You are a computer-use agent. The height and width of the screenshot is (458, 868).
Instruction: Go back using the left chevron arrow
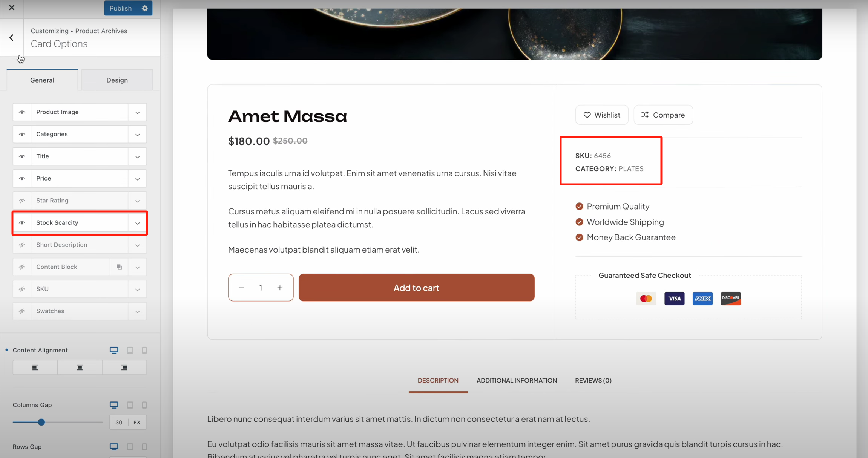pyautogui.click(x=11, y=38)
